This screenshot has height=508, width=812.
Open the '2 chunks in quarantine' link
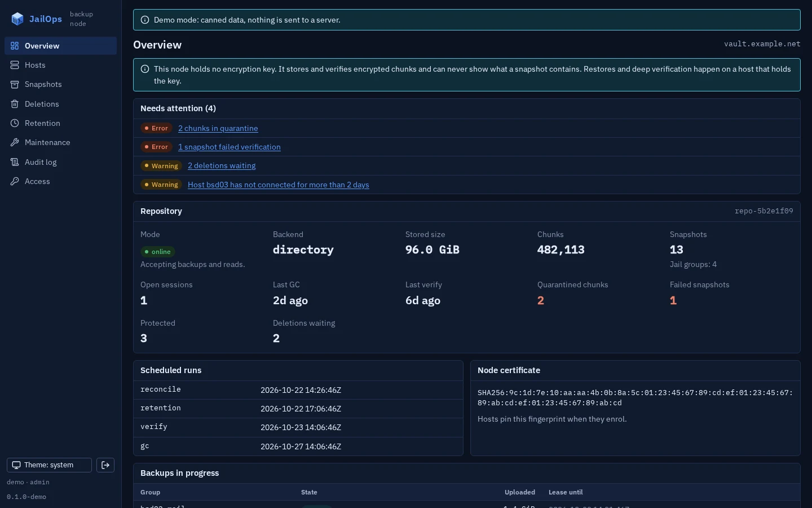(x=218, y=128)
